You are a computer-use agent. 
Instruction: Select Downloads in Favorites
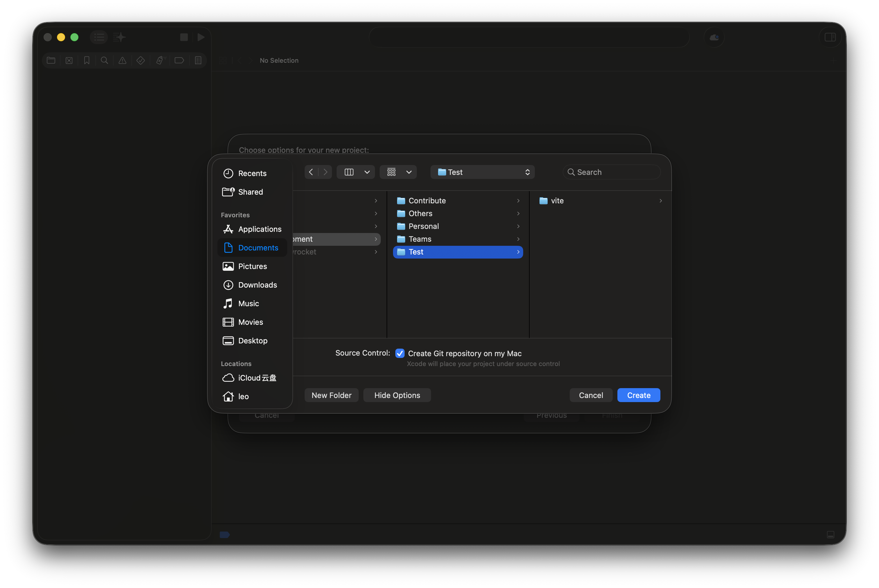(252, 285)
